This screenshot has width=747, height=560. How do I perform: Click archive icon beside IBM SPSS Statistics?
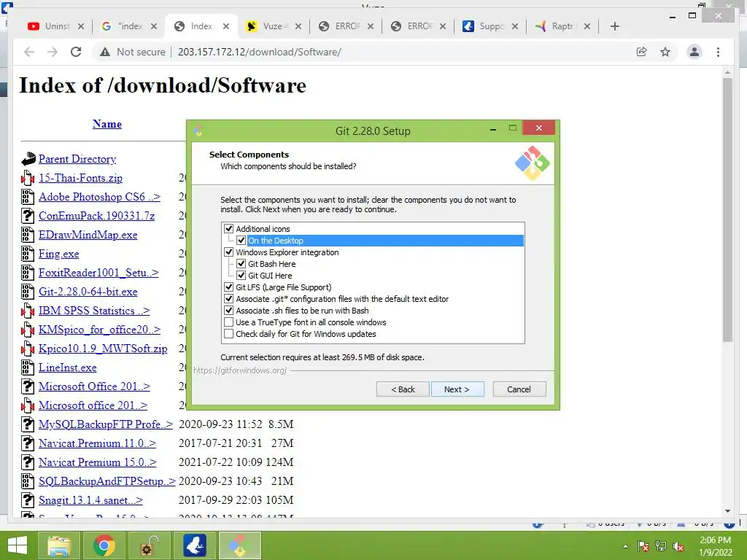[28, 311]
